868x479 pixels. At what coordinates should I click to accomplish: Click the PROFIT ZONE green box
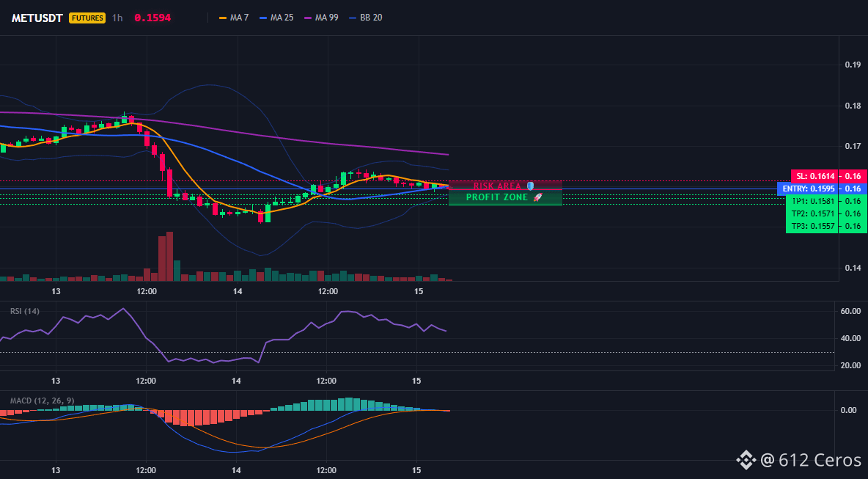(505, 197)
